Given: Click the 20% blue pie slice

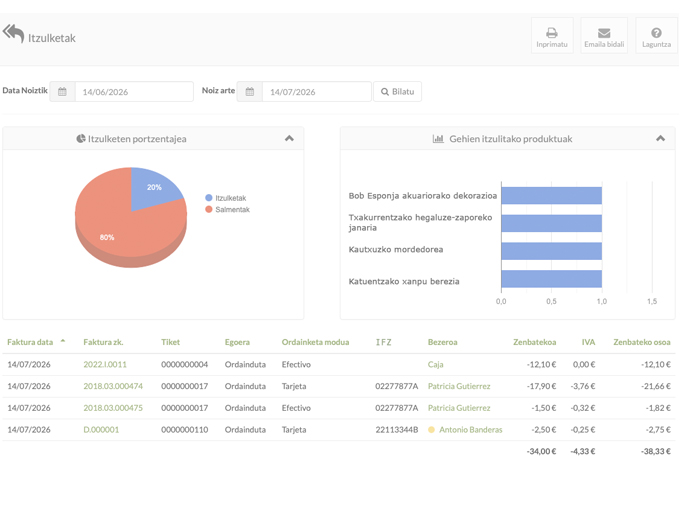Looking at the screenshot, I should (x=153, y=187).
